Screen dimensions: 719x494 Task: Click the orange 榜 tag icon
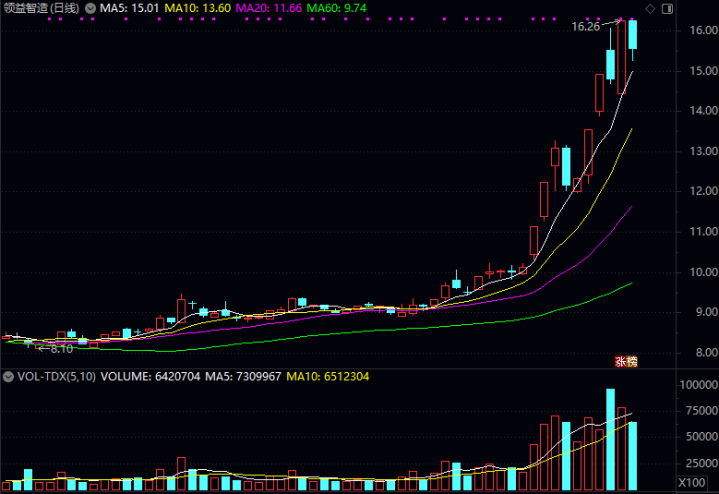[x=631, y=360]
